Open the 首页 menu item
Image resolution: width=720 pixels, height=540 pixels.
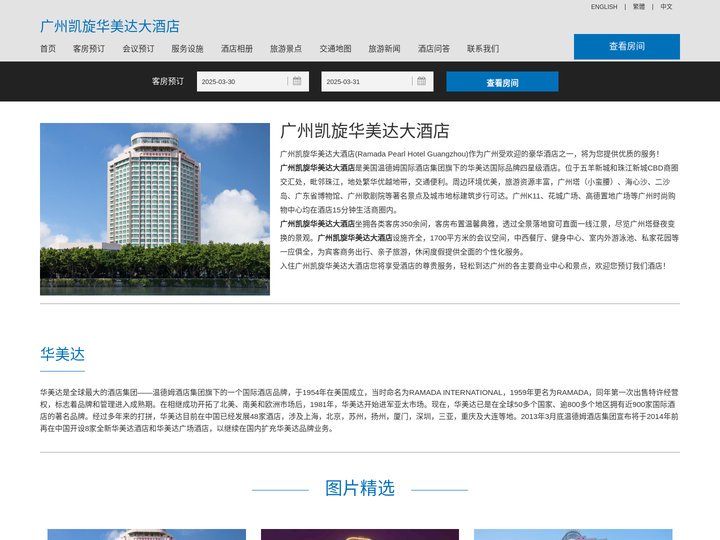point(48,49)
